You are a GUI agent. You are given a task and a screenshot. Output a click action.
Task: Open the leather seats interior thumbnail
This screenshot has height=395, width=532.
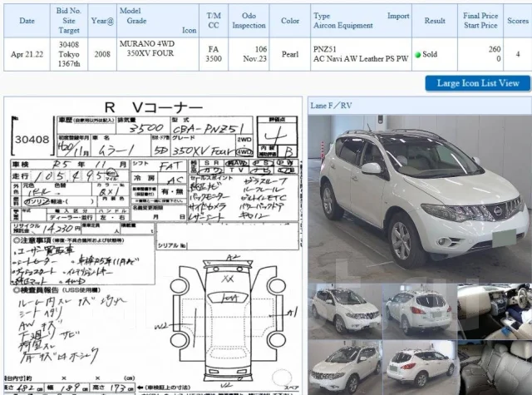point(495,368)
